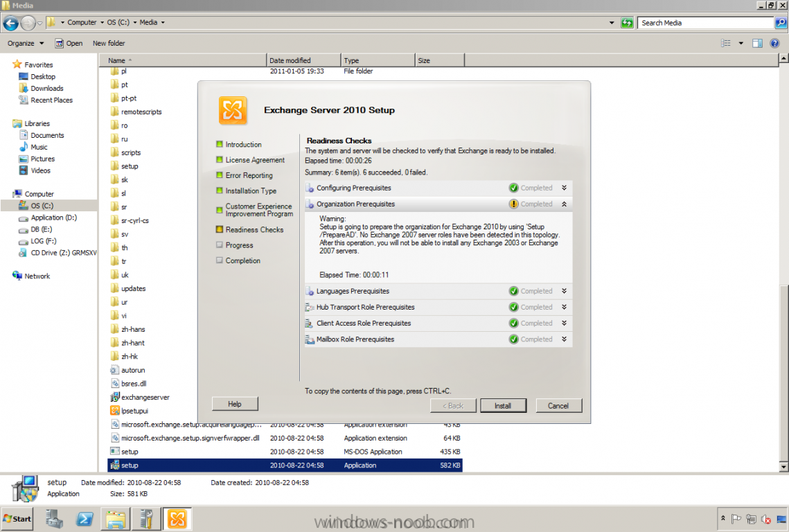Click New folder in Explorer toolbar

click(109, 43)
